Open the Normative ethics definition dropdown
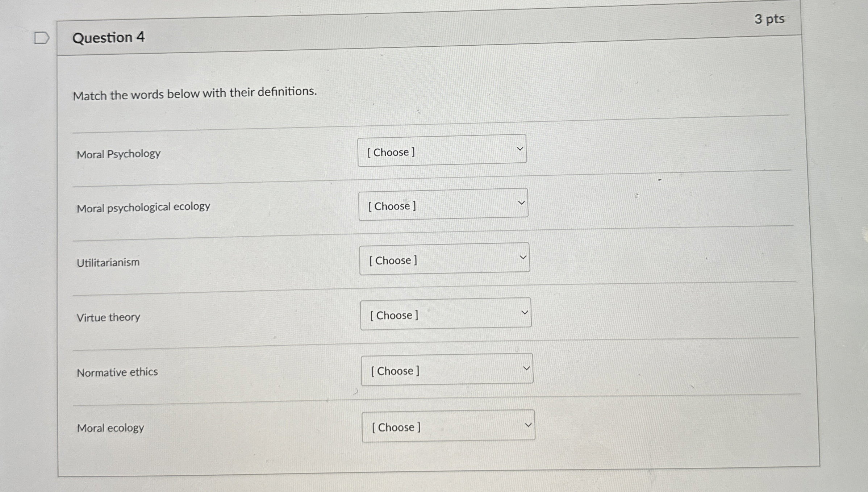Viewport: 868px width, 492px height. [447, 370]
